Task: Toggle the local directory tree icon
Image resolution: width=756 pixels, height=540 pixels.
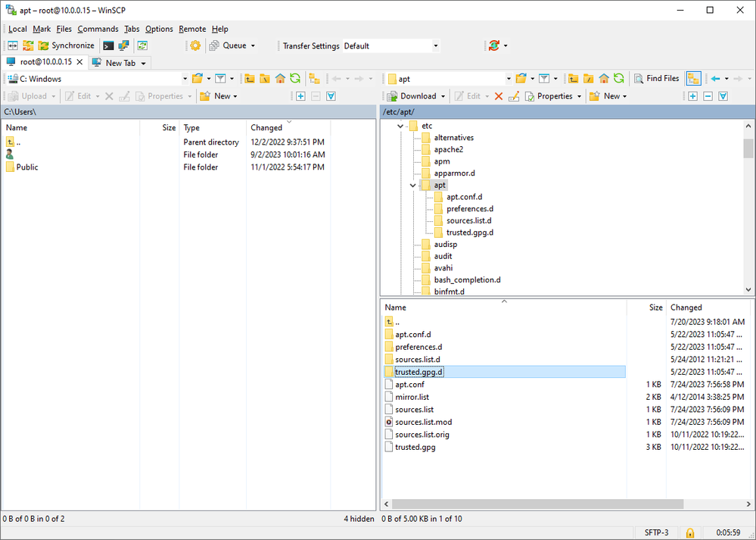Action: (314, 78)
